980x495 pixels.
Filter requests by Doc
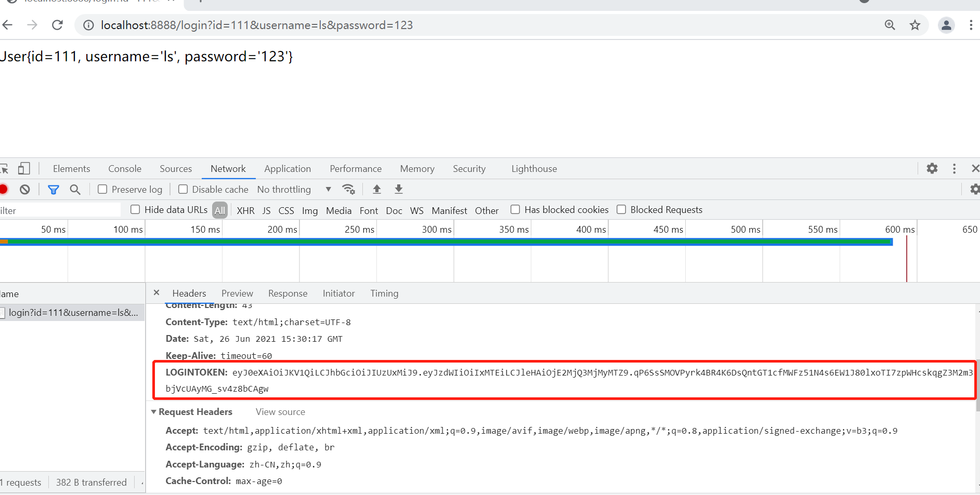tap(394, 210)
